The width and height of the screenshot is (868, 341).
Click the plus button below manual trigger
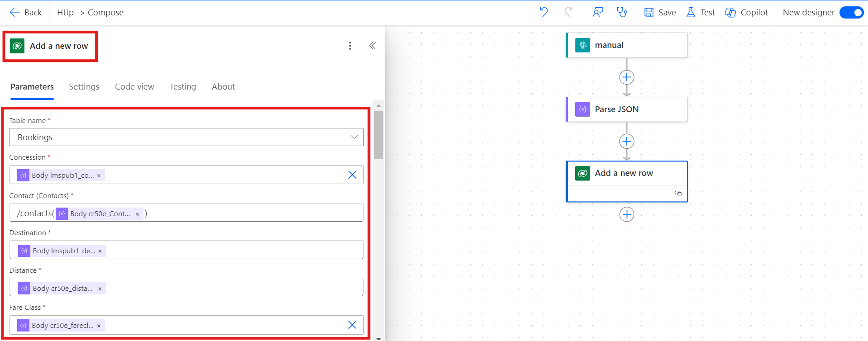626,77
